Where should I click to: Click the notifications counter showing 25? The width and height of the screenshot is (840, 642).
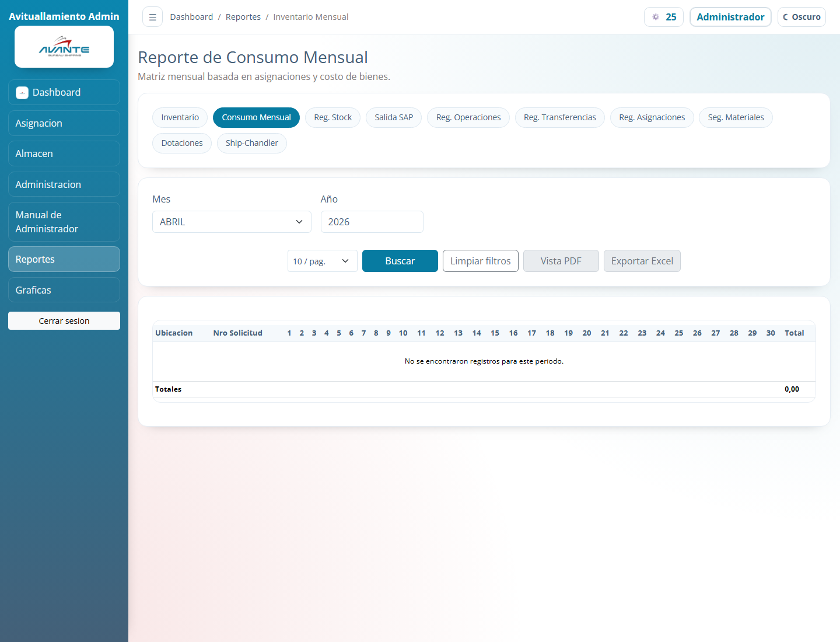coord(664,17)
